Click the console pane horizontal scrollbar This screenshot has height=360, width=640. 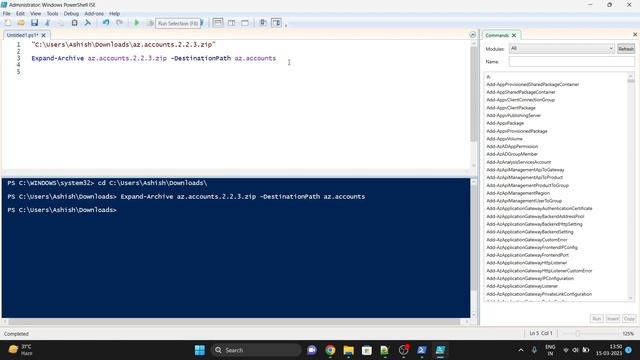click(236, 322)
